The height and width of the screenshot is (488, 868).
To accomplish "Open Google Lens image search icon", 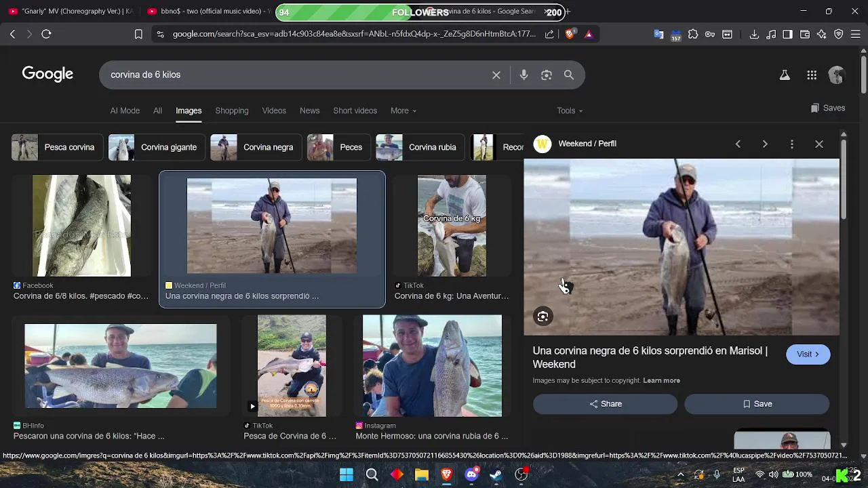I will pyautogui.click(x=547, y=75).
